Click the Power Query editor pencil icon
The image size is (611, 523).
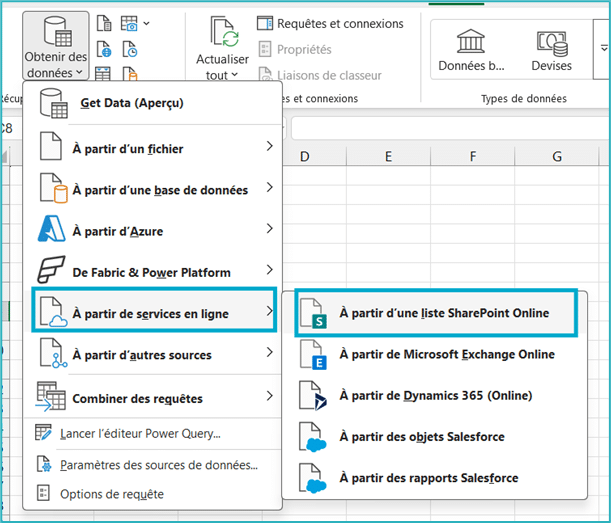(43, 432)
